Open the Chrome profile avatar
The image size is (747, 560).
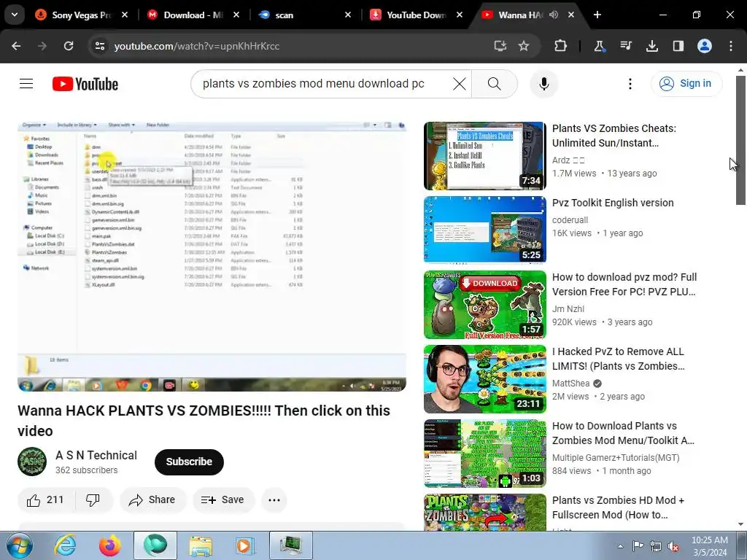coord(705,46)
